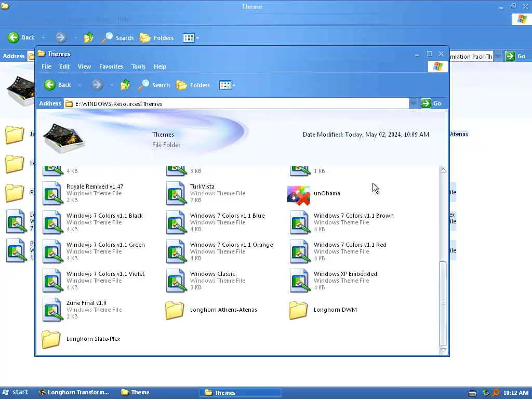532x399 pixels.
Task: Click the 'Zune Final v1.0' file name
Action: click(x=86, y=303)
